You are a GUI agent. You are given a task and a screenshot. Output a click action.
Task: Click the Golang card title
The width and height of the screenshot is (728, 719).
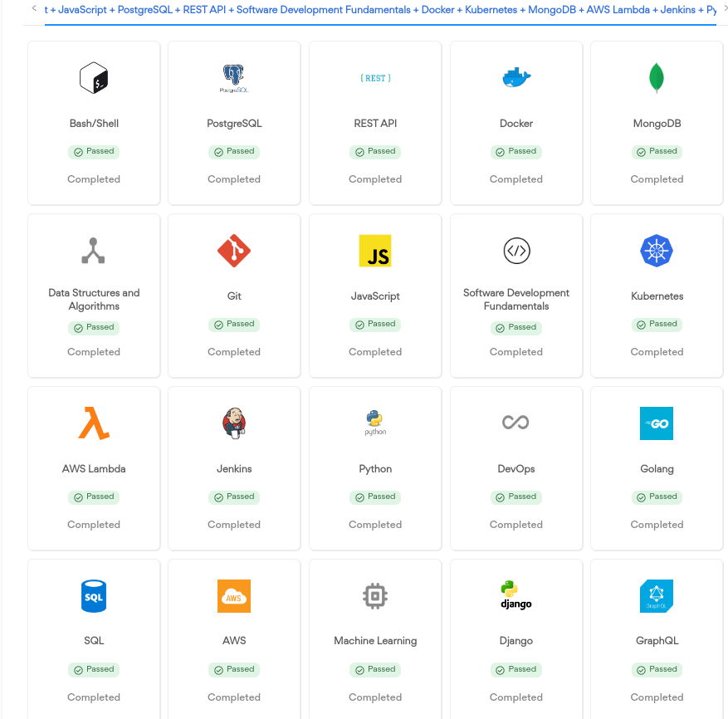pyautogui.click(x=657, y=468)
